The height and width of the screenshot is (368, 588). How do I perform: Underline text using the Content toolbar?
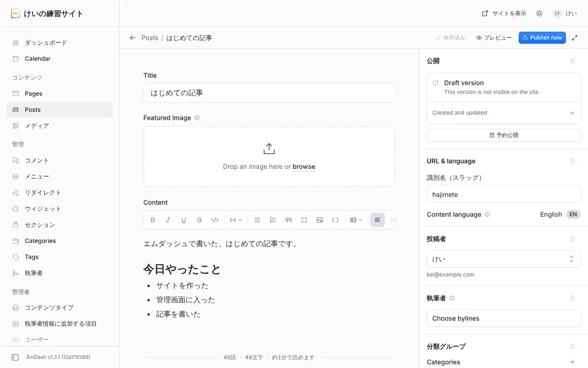[184, 220]
